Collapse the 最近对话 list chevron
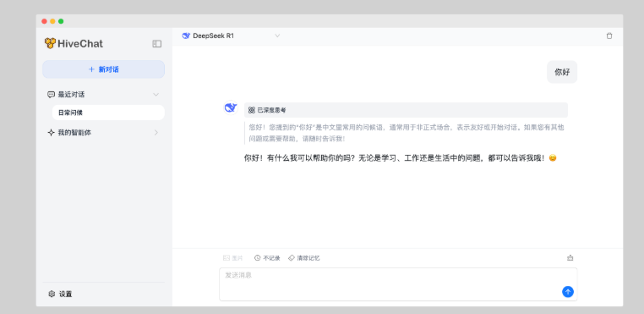The image size is (644, 314). tap(156, 95)
